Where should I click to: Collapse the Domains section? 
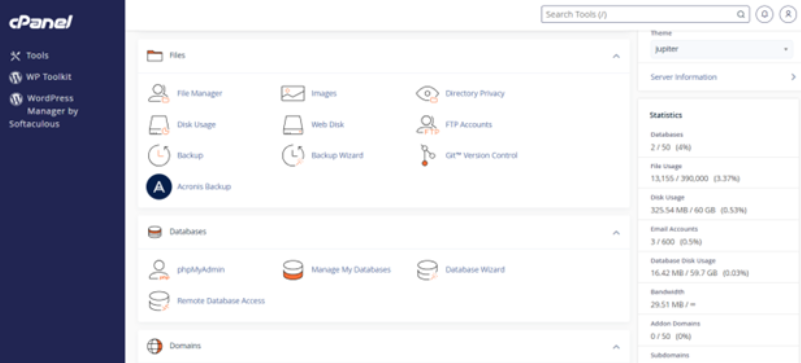[616, 347]
